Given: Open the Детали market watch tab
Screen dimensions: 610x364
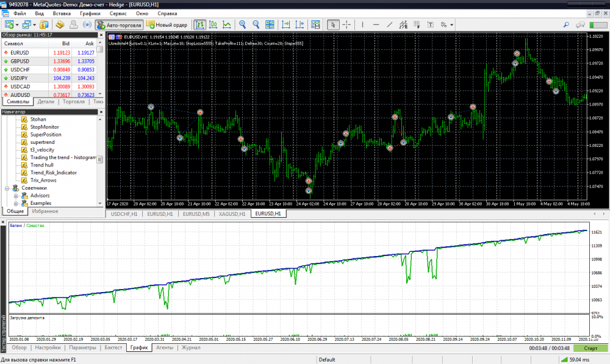Looking at the screenshot, I should pos(46,101).
